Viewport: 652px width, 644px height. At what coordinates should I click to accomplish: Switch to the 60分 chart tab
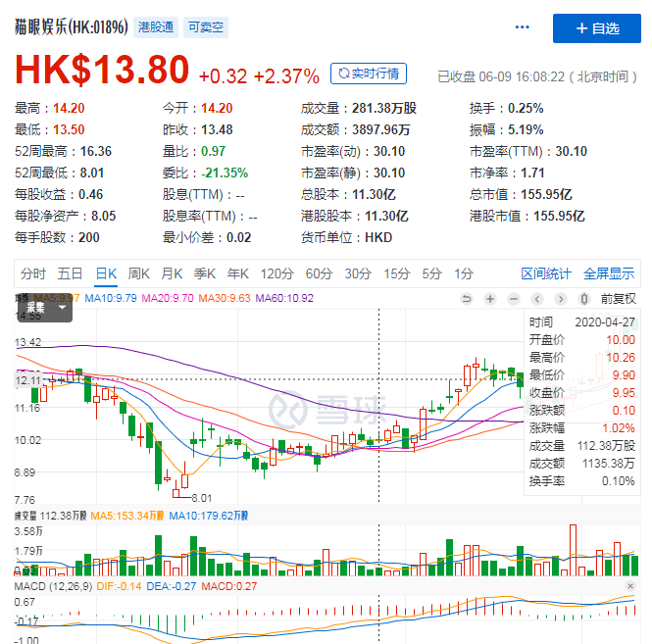click(x=319, y=273)
